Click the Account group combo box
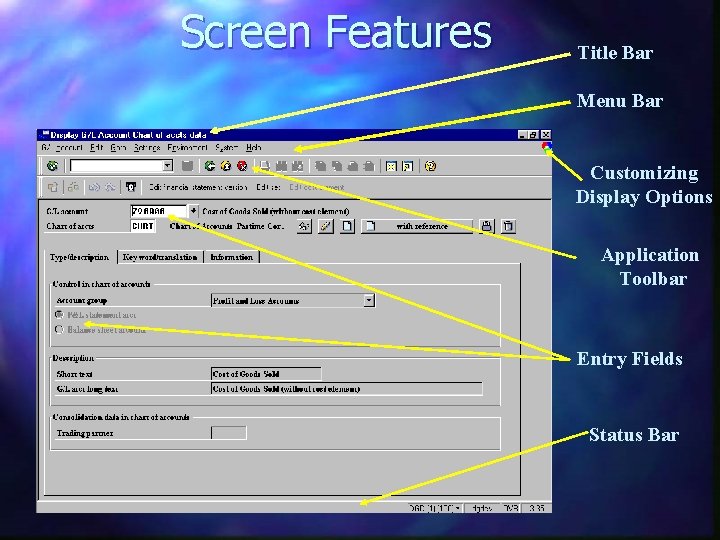 (x=292, y=300)
